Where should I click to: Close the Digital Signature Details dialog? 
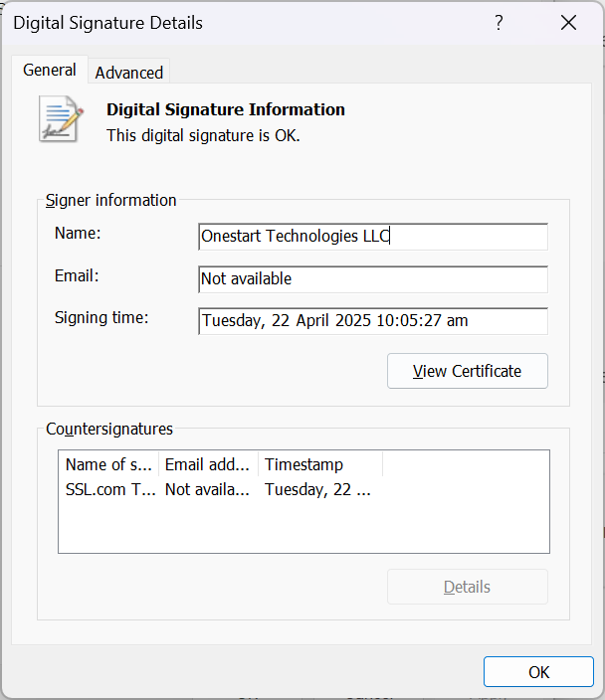pyautogui.click(x=568, y=22)
